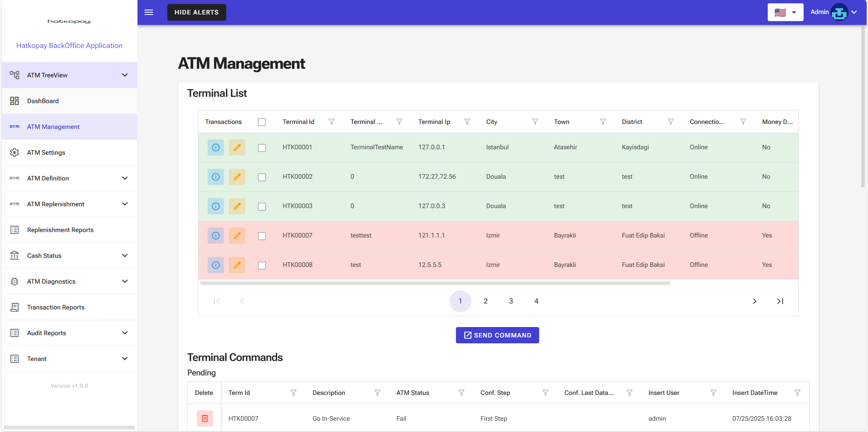The height and width of the screenshot is (432, 868).
Task: Delete pending command for HTK00007
Action: (x=204, y=418)
